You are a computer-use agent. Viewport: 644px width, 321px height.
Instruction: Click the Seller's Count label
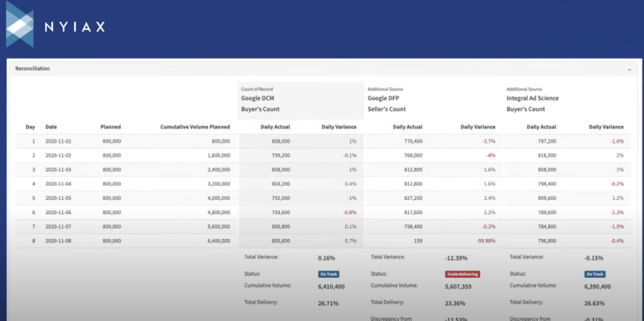(387, 109)
